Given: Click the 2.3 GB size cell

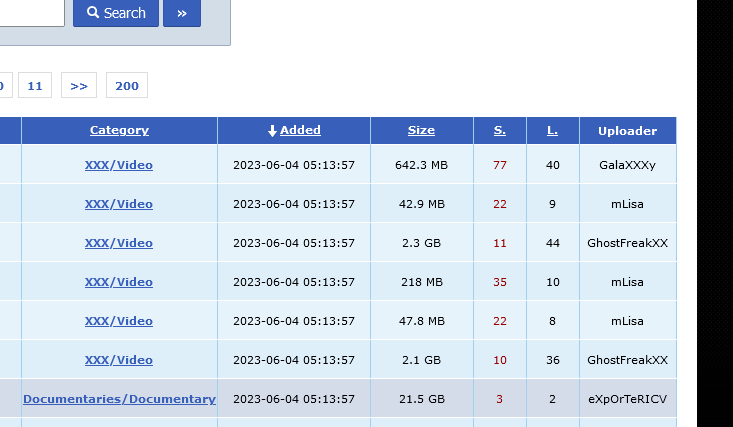Looking at the screenshot, I should click(421, 243).
